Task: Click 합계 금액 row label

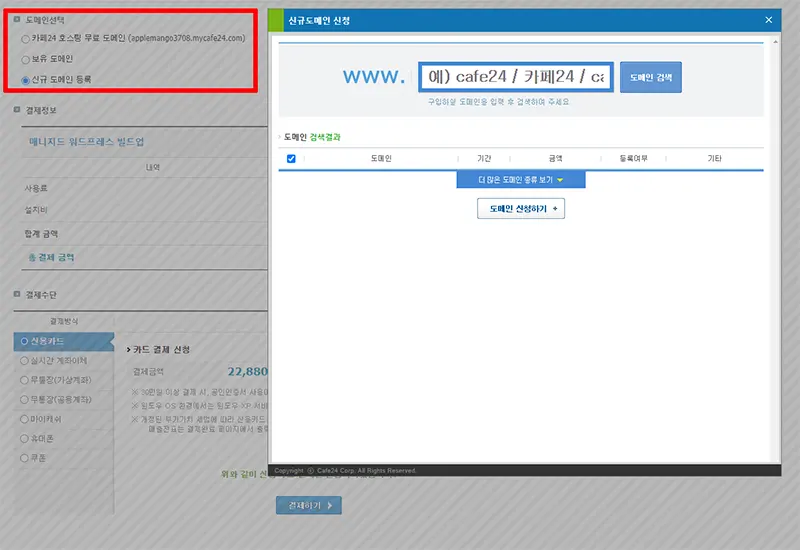Action: 41,234
